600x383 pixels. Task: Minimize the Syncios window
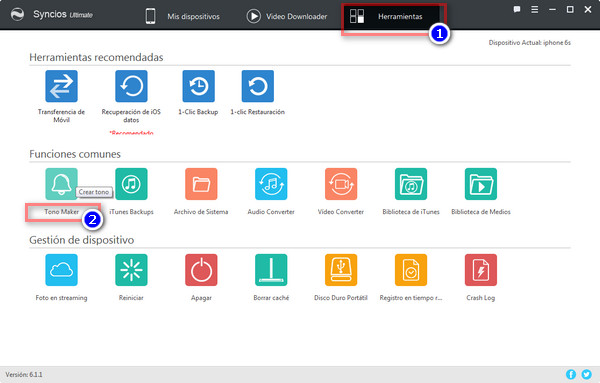[552, 9]
